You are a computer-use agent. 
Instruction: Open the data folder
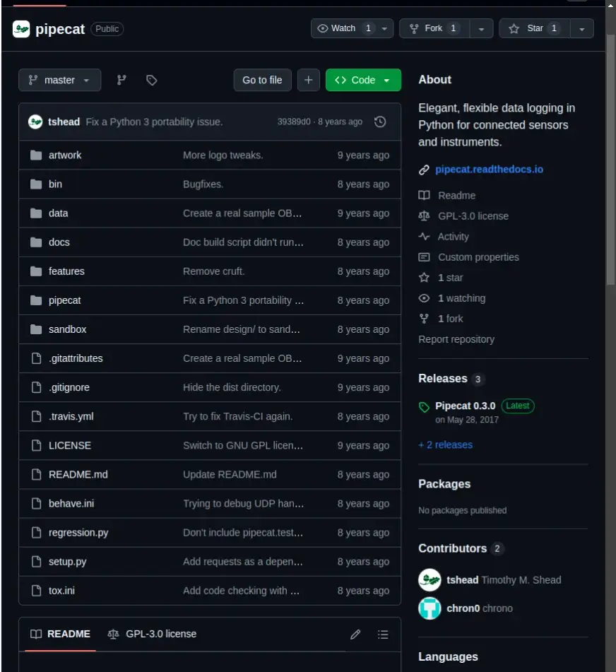coord(58,213)
